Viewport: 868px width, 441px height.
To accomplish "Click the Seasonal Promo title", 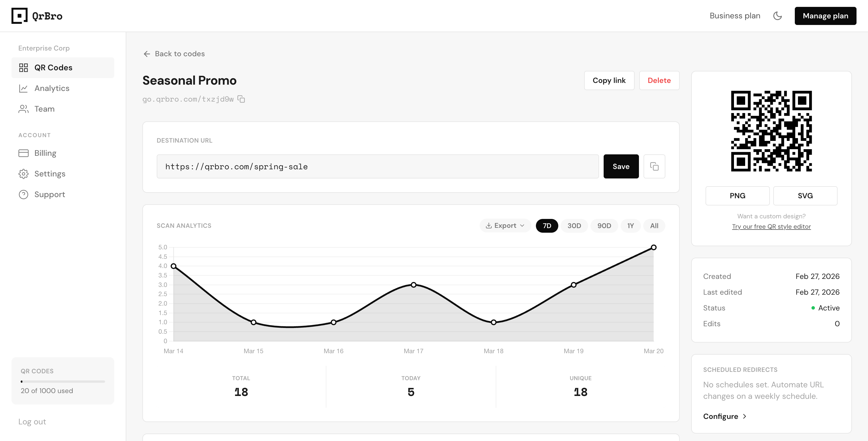I will [189, 81].
